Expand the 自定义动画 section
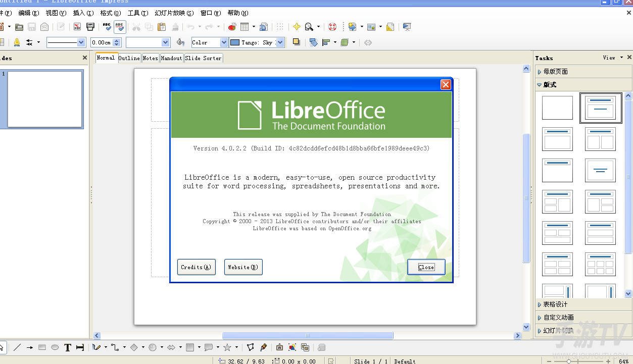Image resolution: width=633 pixels, height=364 pixels. click(x=583, y=318)
